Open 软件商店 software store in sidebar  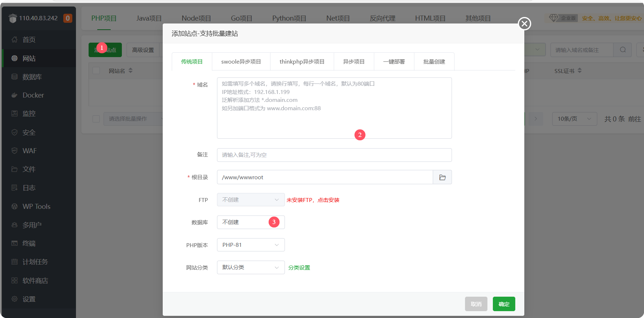(35, 281)
